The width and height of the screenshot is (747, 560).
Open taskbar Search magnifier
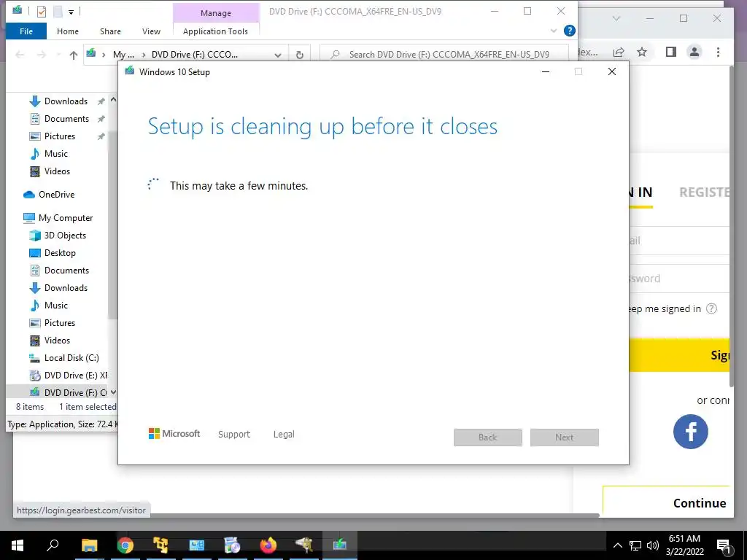tap(53, 545)
